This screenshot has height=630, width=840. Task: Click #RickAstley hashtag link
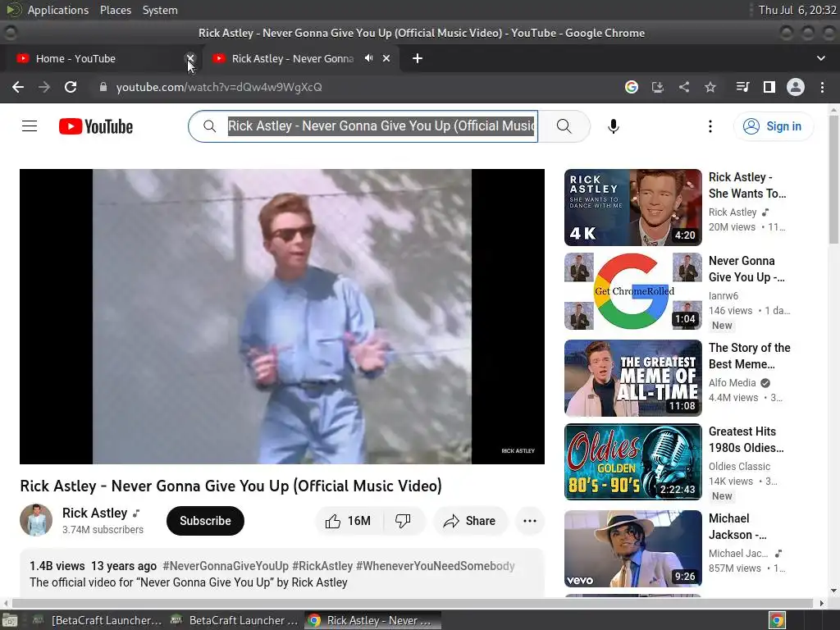pos(322,566)
